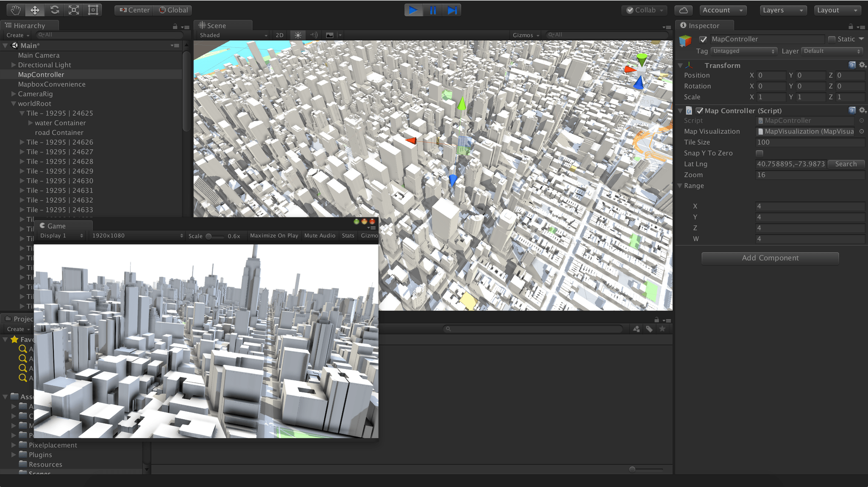
Task: Select the Scale tool icon
Action: [x=74, y=10]
